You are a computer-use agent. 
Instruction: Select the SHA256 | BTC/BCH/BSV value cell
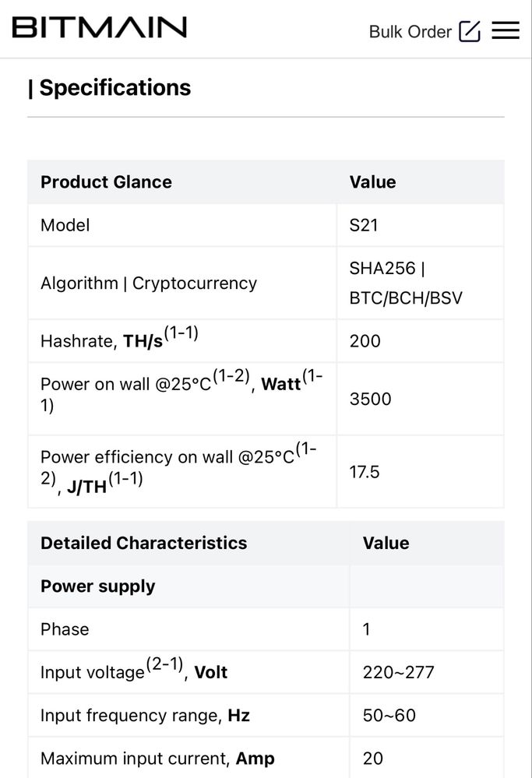click(x=406, y=283)
